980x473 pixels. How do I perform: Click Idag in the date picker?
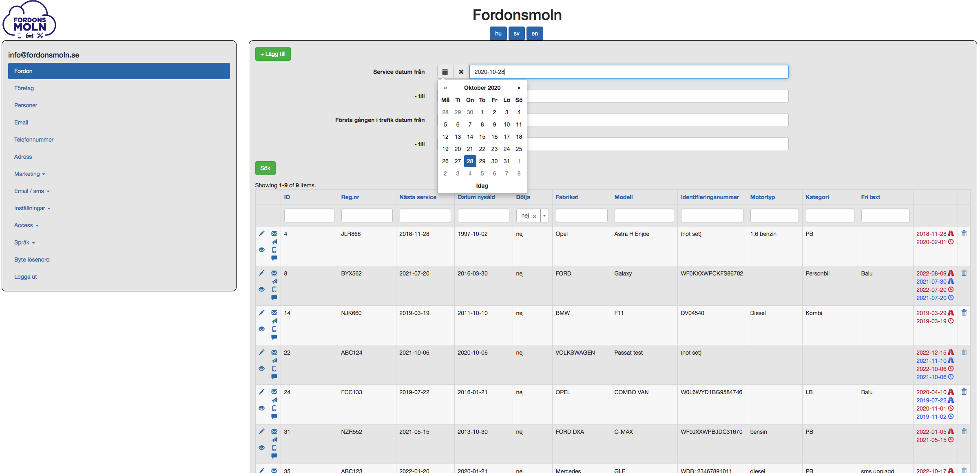coord(482,186)
